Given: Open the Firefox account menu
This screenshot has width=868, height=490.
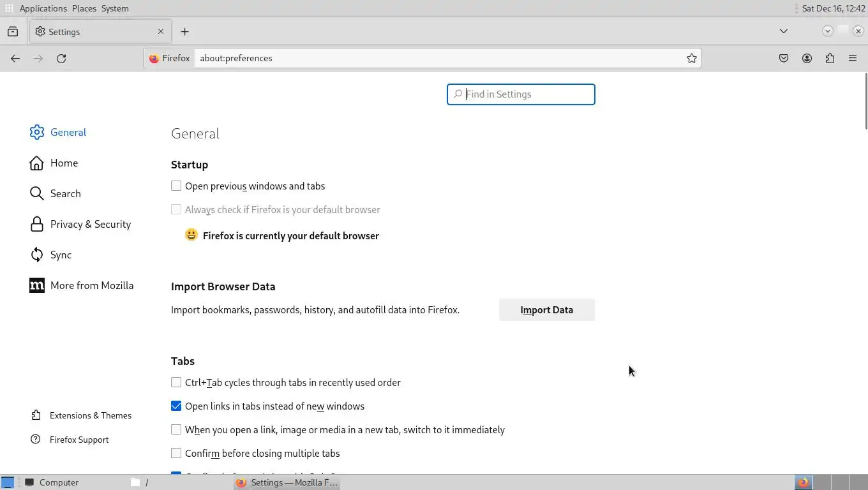Looking at the screenshot, I should click(807, 58).
